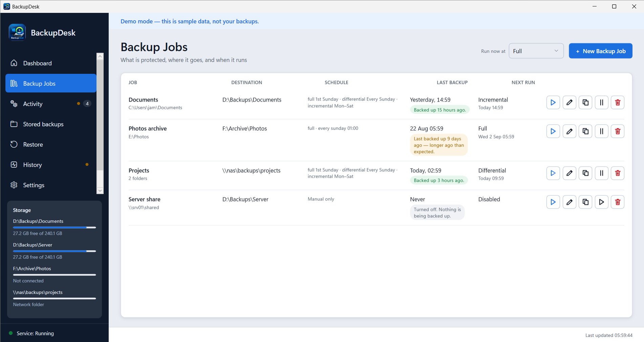Click the \\nas\backups\projects storage bar
Screen dimensions: 644x342
(55, 299)
